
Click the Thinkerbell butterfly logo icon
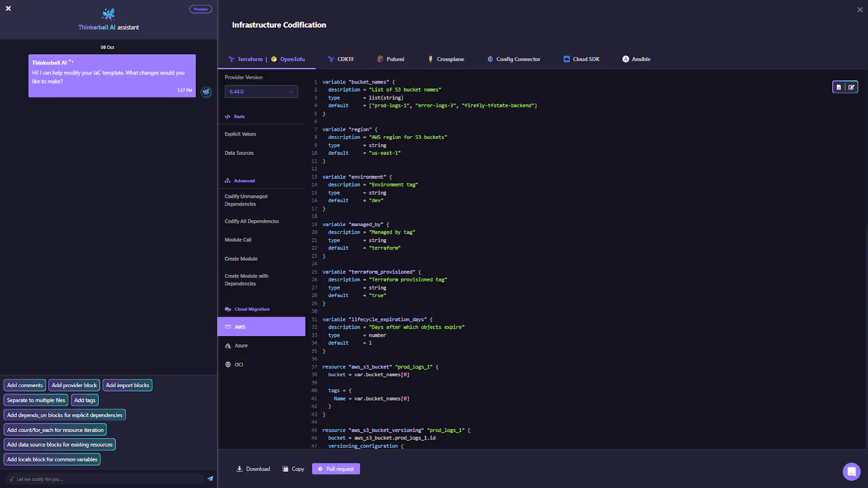pyautogui.click(x=108, y=14)
